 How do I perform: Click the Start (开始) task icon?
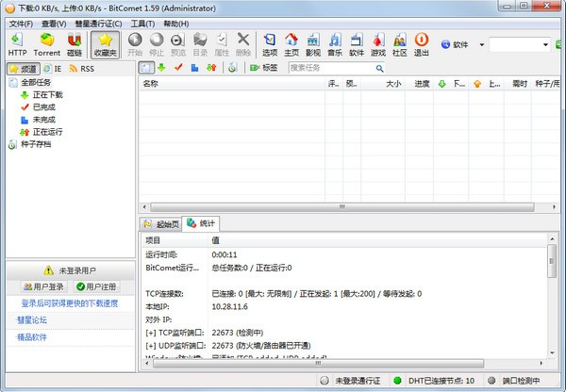[135, 44]
